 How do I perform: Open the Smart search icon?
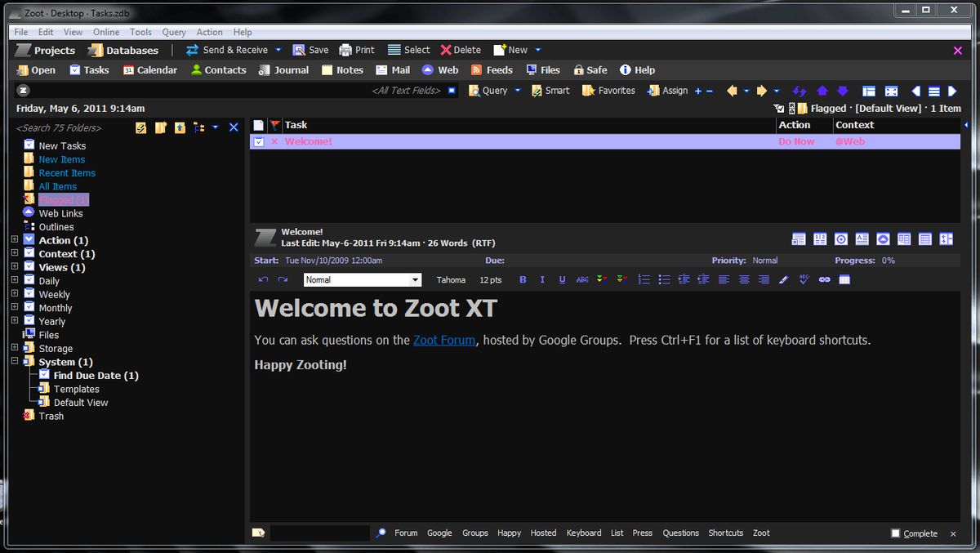[550, 90]
